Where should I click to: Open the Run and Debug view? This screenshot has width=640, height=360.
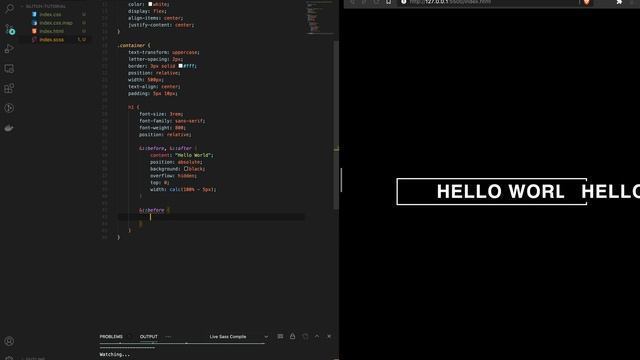tap(9, 49)
